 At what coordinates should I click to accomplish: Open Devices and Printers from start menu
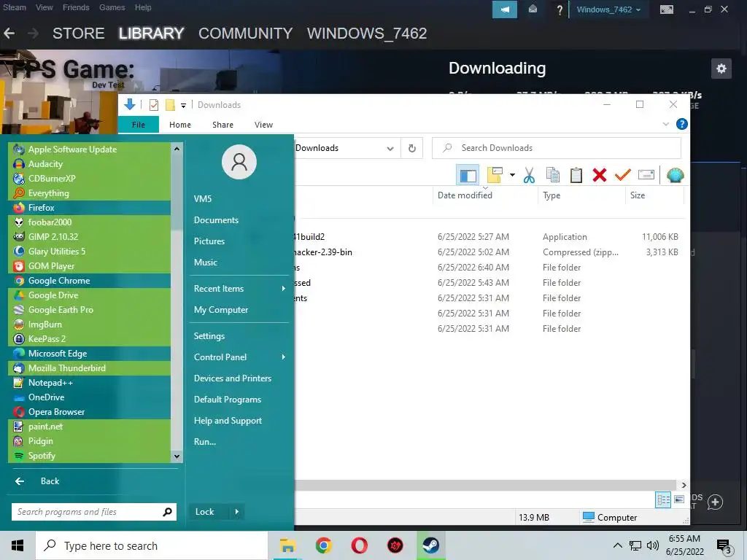pyautogui.click(x=233, y=378)
